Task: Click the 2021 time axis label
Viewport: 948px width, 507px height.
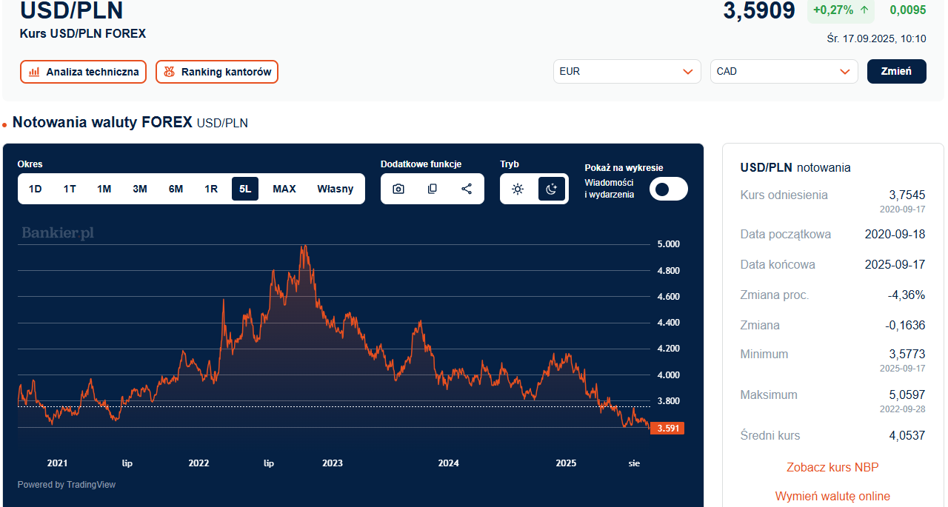Action: click(x=57, y=463)
